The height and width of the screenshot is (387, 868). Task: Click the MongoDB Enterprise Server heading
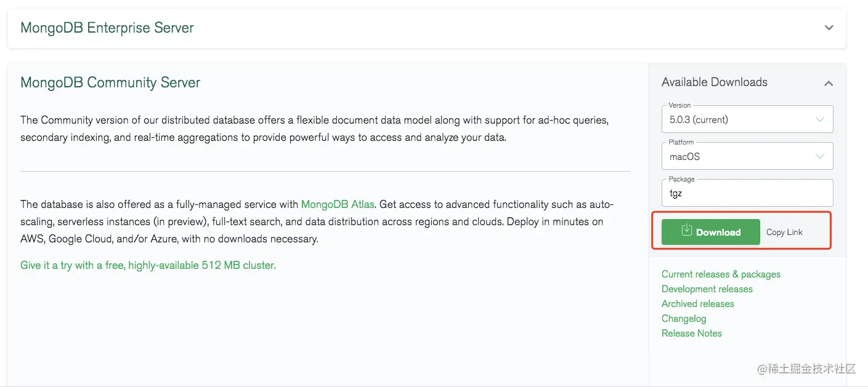[x=107, y=28]
